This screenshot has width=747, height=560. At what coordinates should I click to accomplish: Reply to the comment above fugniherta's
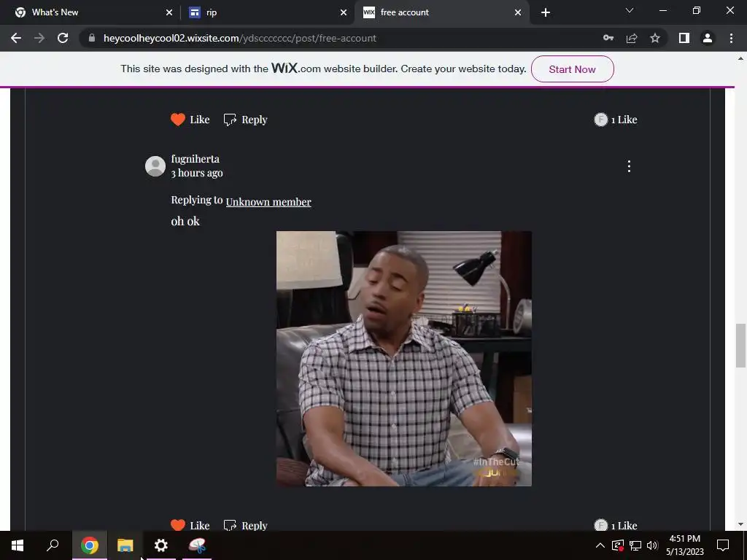[245, 120]
